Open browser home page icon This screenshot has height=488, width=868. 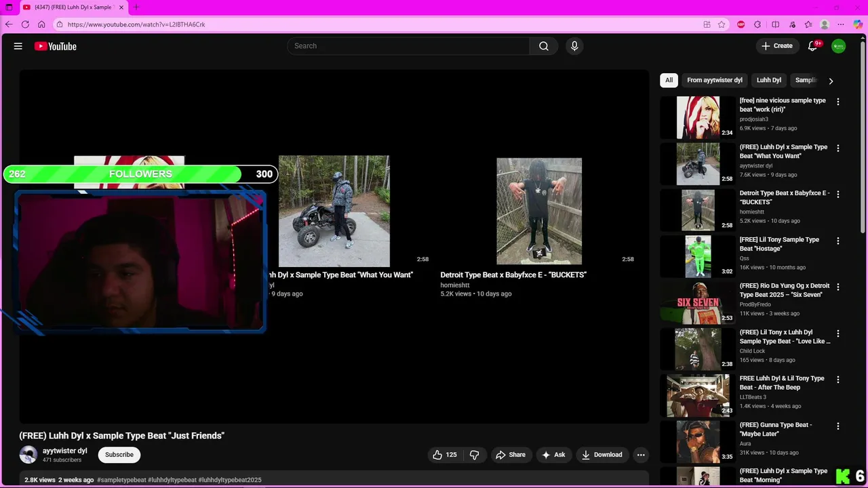41,24
